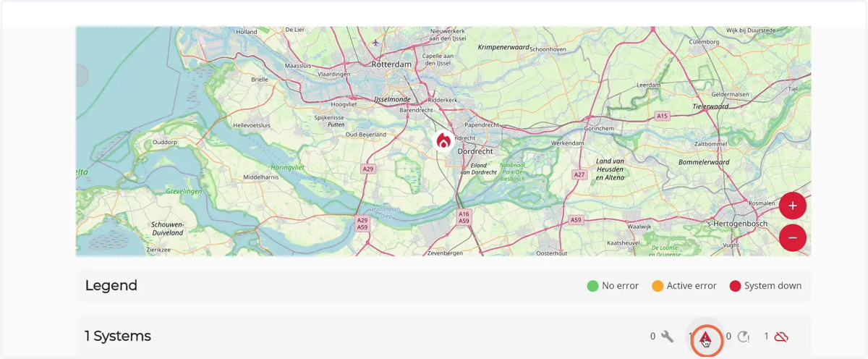The height and width of the screenshot is (359, 868).
Task: Click the fire system marker near Dordrecht
Action: tap(443, 140)
